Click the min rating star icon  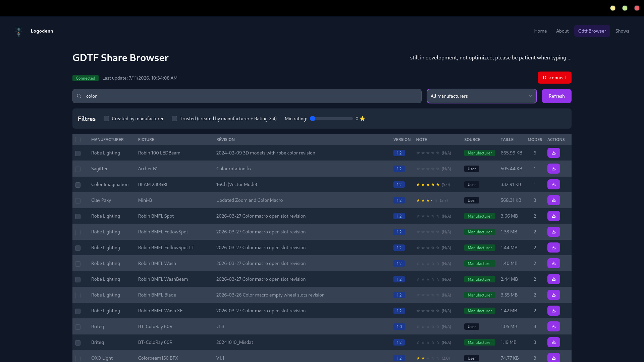(x=362, y=119)
